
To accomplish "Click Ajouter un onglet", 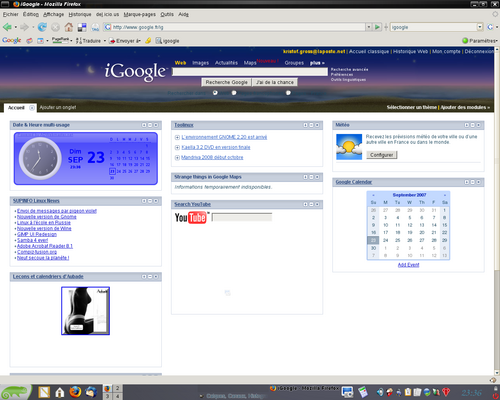I will point(58,107).
